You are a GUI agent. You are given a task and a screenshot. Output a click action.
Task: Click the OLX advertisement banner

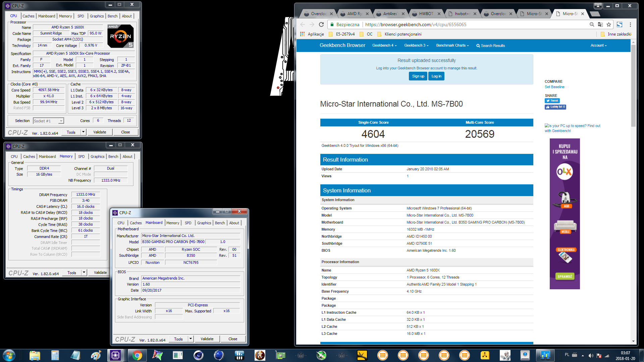click(x=565, y=214)
